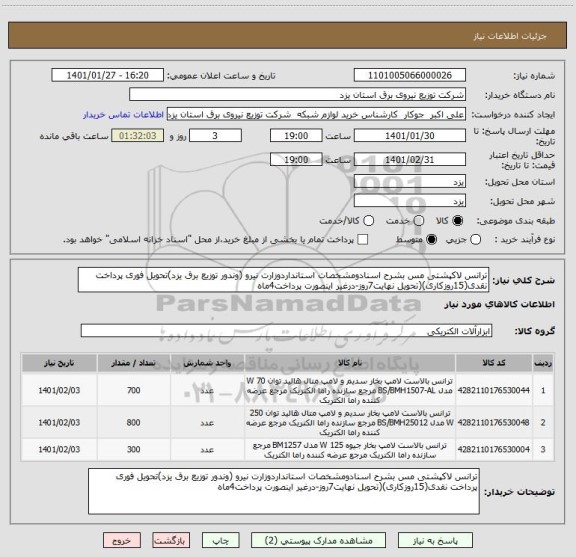The height and width of the screenshot is (557, 576).
Task: Select the کالا/خدمت radio button
Action: tap(368, 220)
